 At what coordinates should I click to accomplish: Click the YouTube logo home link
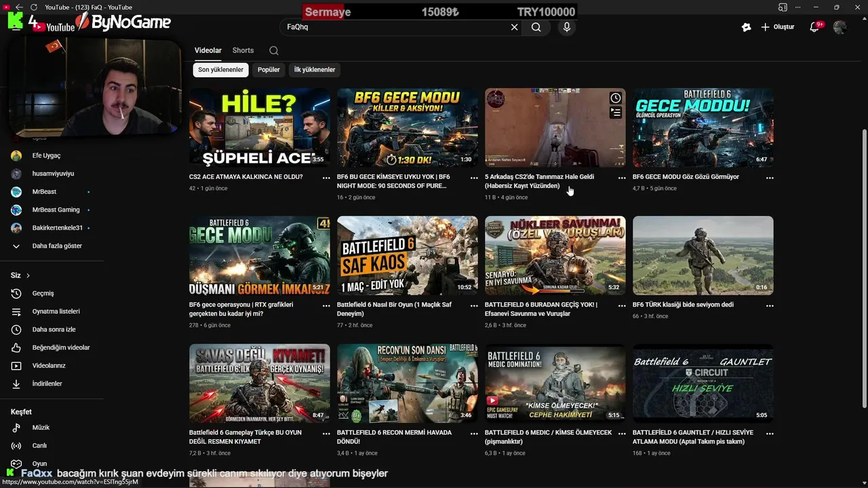pos(52,27)
